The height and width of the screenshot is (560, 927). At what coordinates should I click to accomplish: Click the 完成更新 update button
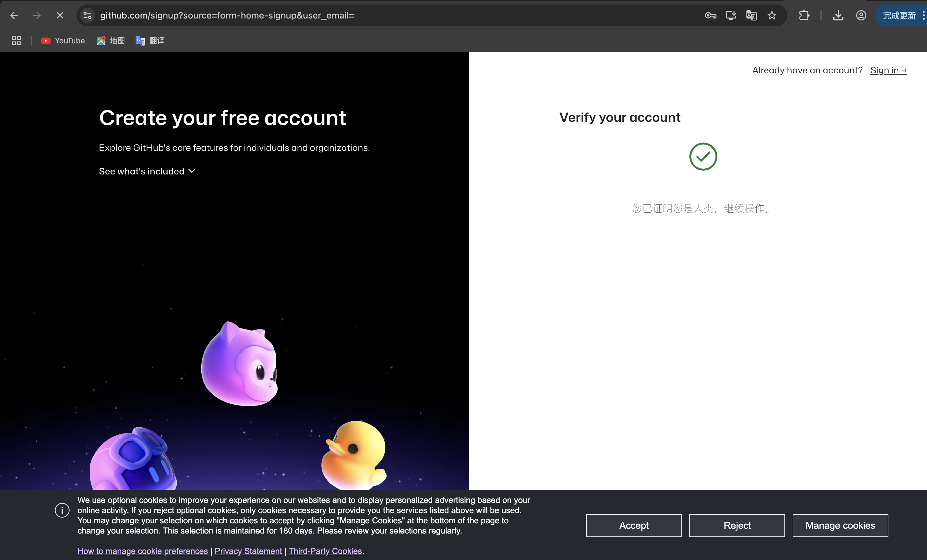coord(899,15)
